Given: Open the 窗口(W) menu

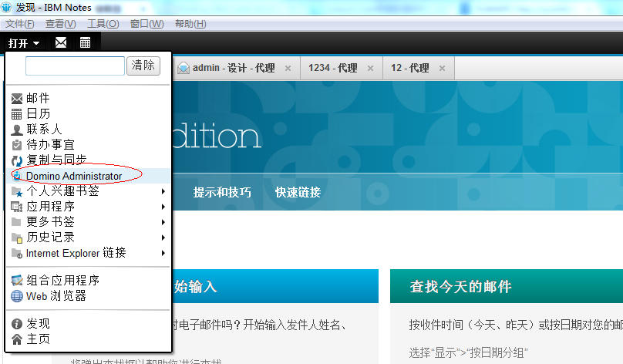Looking at the screenshot, I should [147, 24].
